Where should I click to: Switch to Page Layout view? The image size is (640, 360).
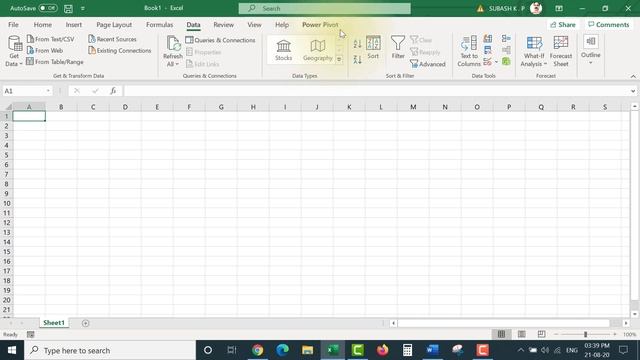click(521, 334)
